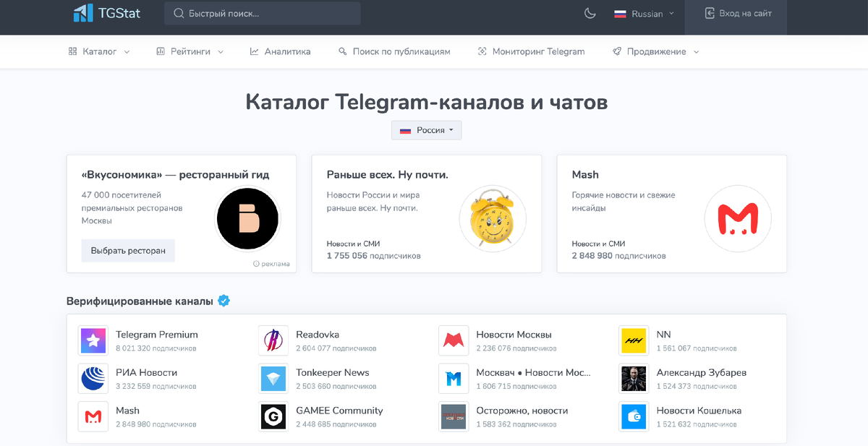Click the Александр Зубарев avatar
This screenshot has width=868, height=446.
(634, 378)
